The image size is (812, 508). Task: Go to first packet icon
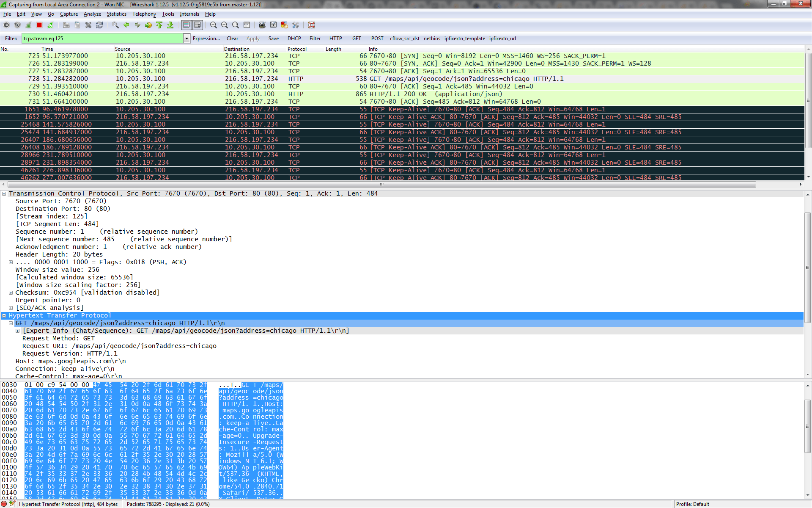coord(159,25)
